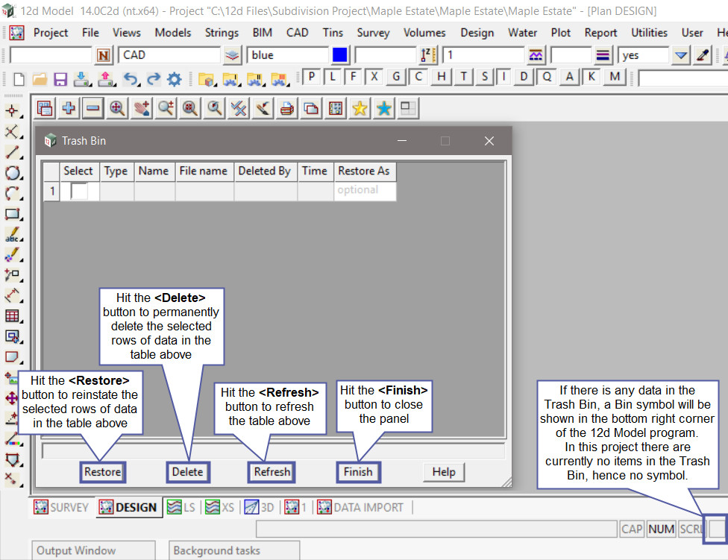Viewport: 728px width, 560px height.
Task: Toggle the 'G' snap button
Action: [x=397, y=77]
